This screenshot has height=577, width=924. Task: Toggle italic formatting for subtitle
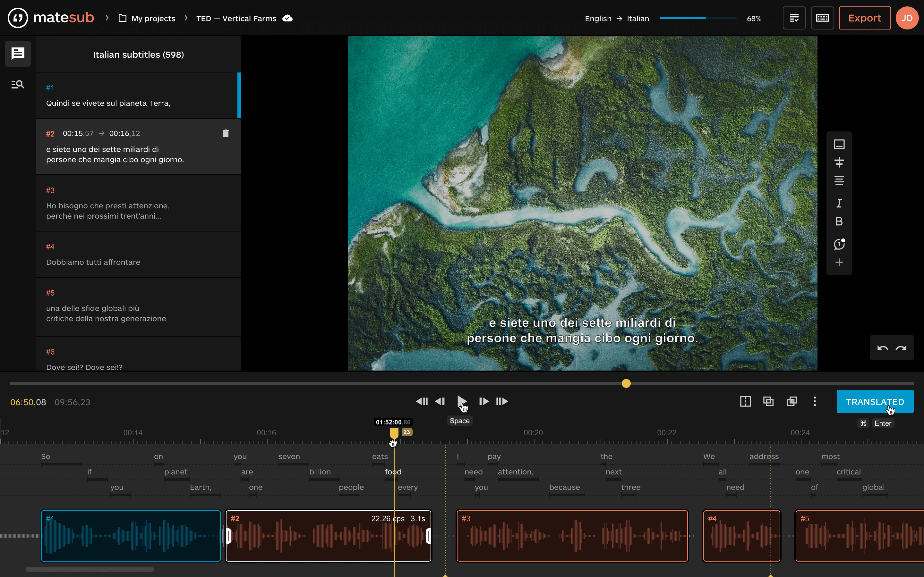(x=839, y=204)
